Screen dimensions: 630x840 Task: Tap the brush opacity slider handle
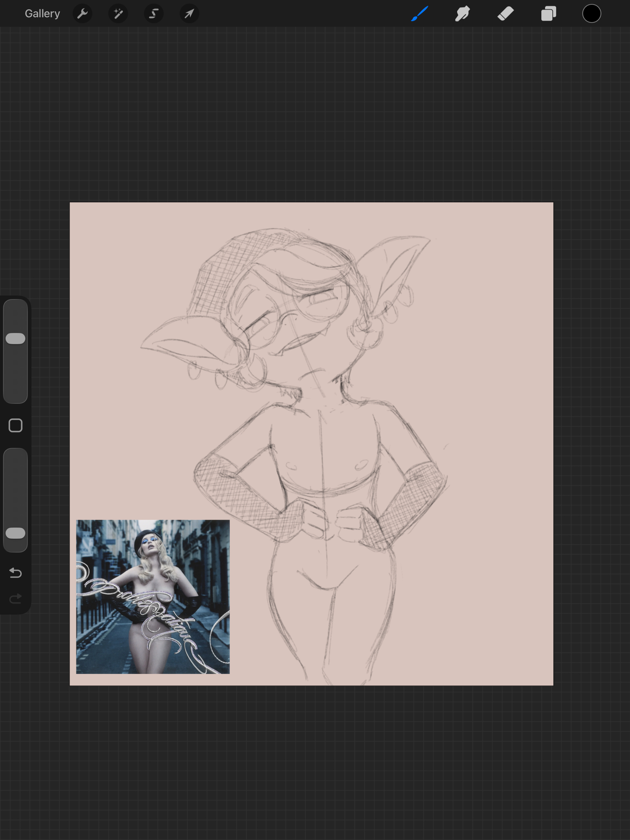(x=16, y=533)
